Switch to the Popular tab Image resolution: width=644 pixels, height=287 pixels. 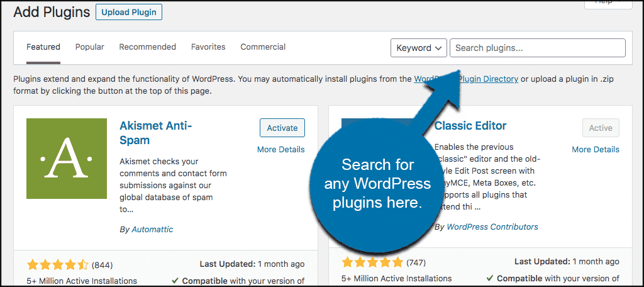[x=89, y=47]
